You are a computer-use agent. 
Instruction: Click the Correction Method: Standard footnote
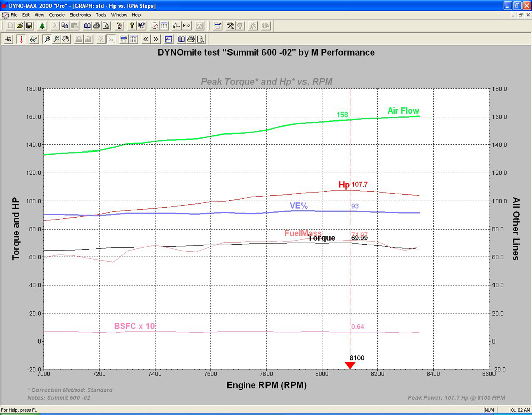tap(70, 390)
